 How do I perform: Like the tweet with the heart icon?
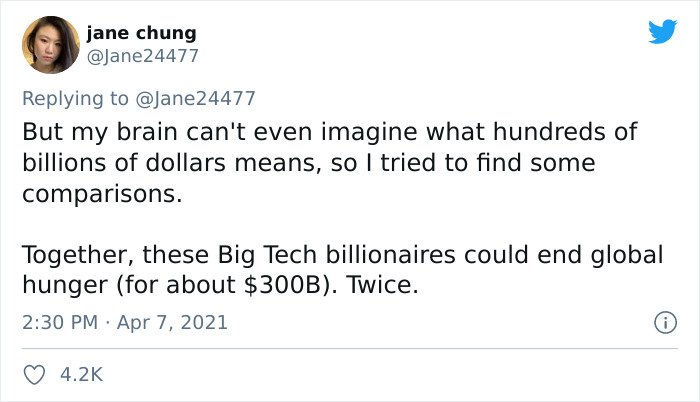34,375
